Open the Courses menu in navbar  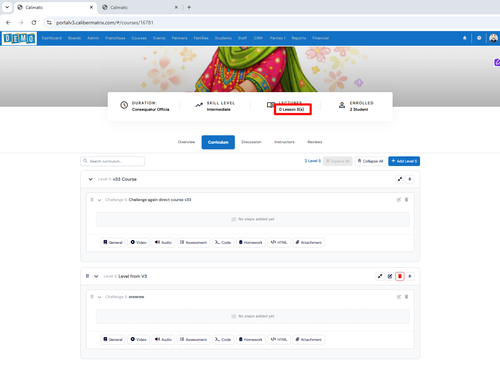click(x=139, y=38)
